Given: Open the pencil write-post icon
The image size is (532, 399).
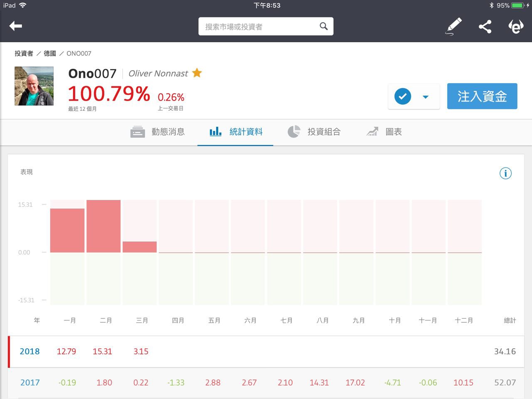Looking at the screenshot, I should coord(453,26).
